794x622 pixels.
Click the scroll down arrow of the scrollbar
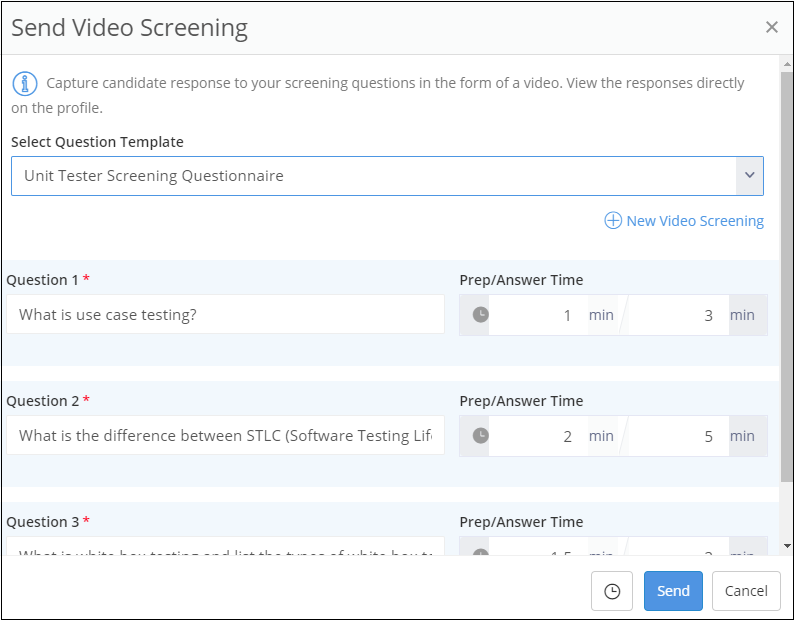(x=787, y=546)
